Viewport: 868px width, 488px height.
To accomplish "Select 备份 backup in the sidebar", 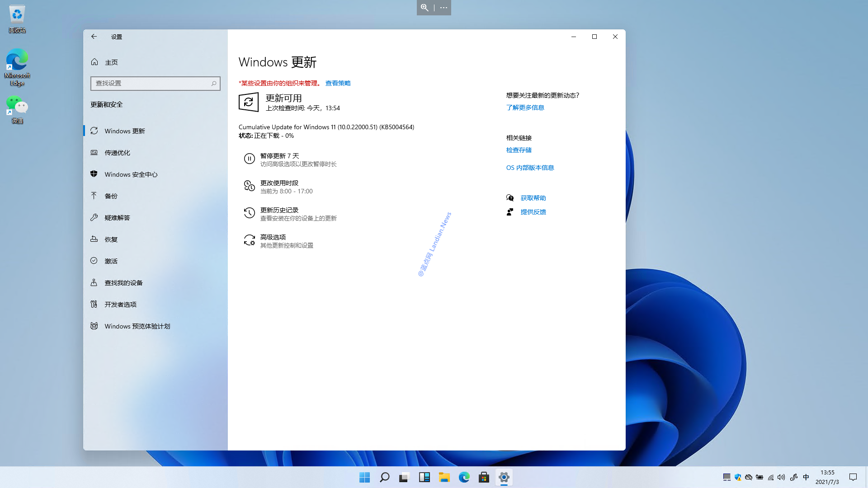I will click(156, 196).
